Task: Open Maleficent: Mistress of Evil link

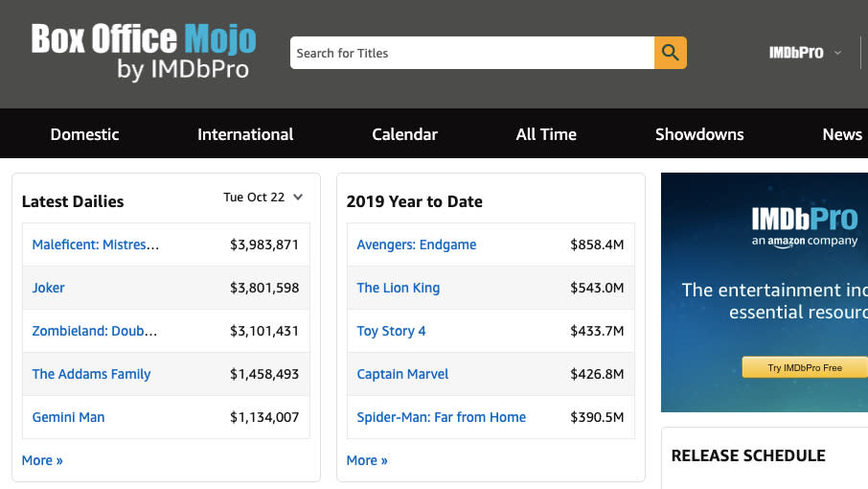Action: click(x=96, y=244)
